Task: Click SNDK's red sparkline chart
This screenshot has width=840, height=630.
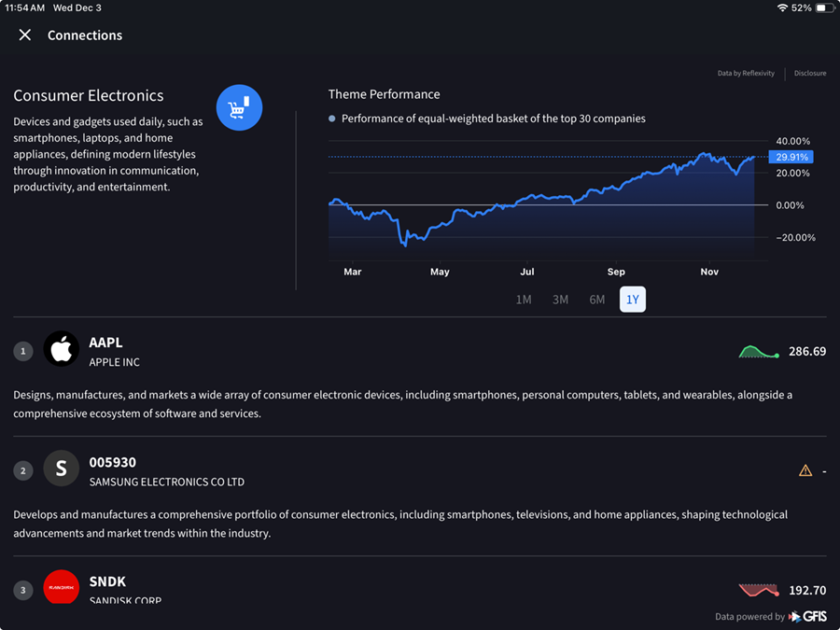Action: (758, 589)
